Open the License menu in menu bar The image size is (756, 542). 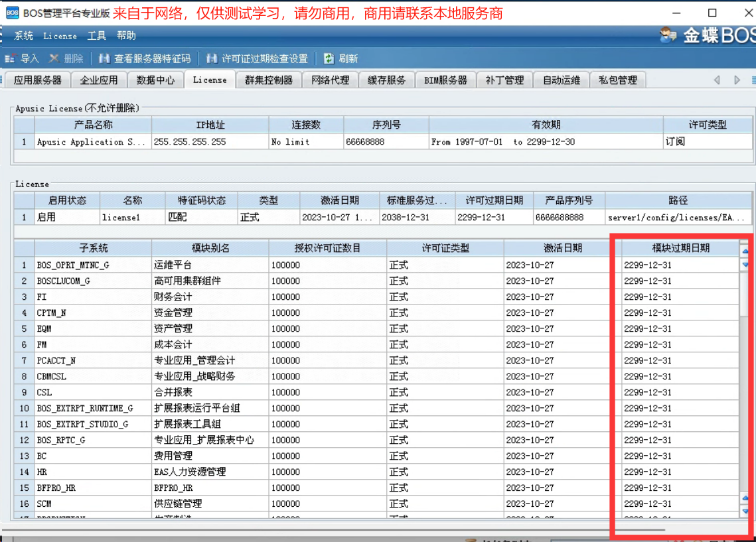[60, 36]
